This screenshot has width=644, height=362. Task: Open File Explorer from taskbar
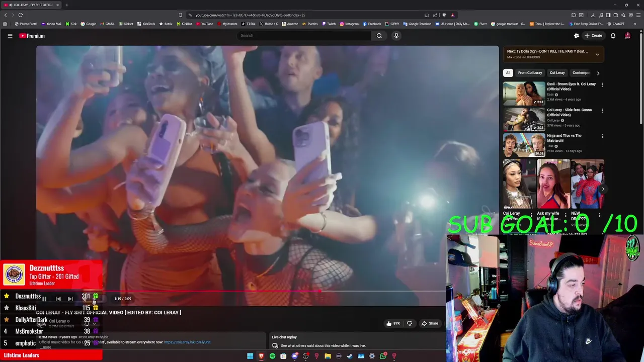click(328, 356)
